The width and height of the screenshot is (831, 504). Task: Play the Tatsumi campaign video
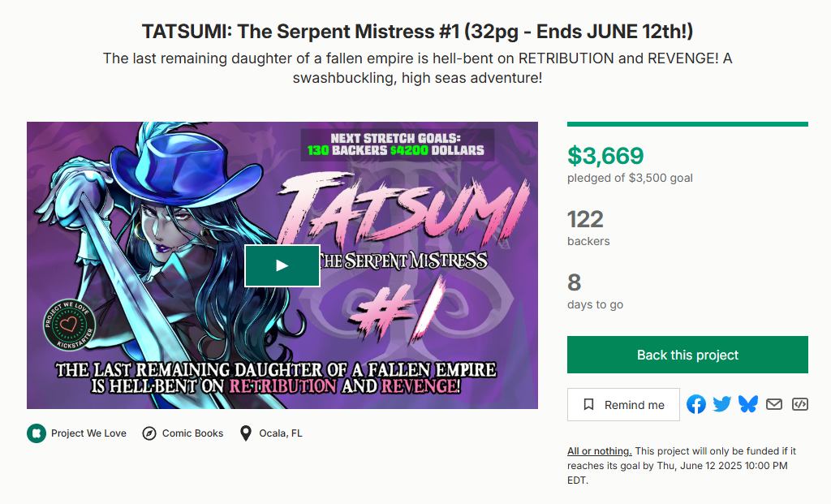point(282,265)
